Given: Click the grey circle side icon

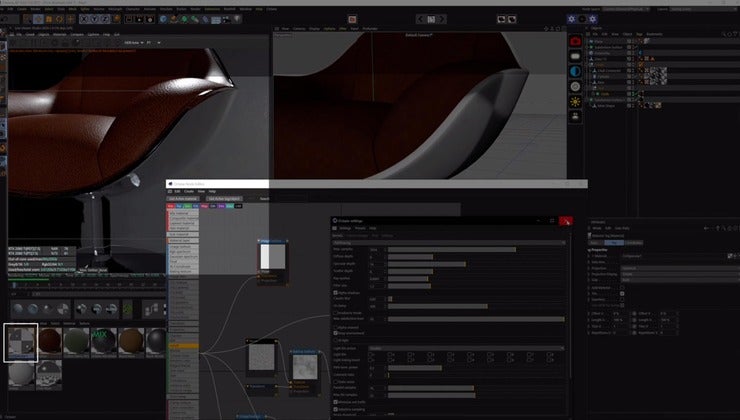Looking at the screenshot, I should point(575,87).
